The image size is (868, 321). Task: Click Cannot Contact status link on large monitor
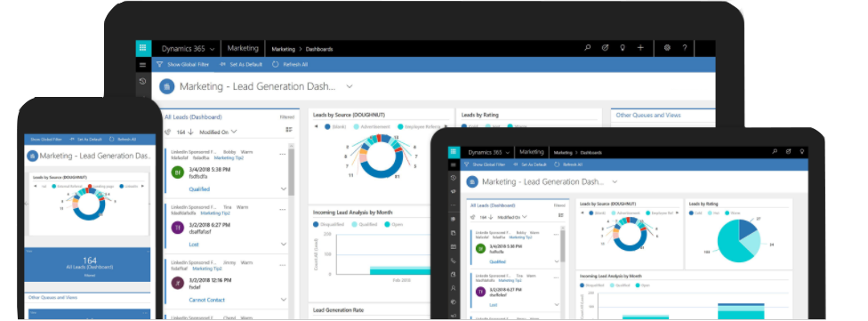(x=207, y=300)
